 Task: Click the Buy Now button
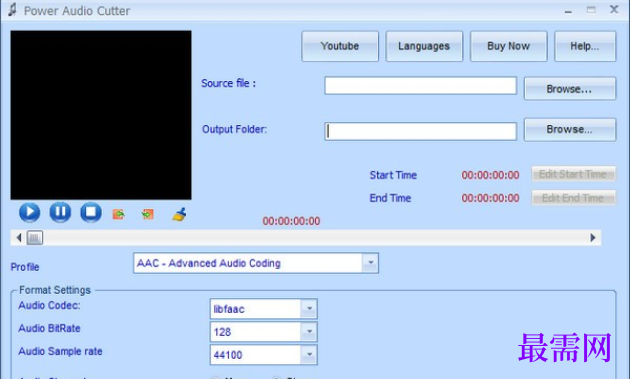click(x=509, y=46)
